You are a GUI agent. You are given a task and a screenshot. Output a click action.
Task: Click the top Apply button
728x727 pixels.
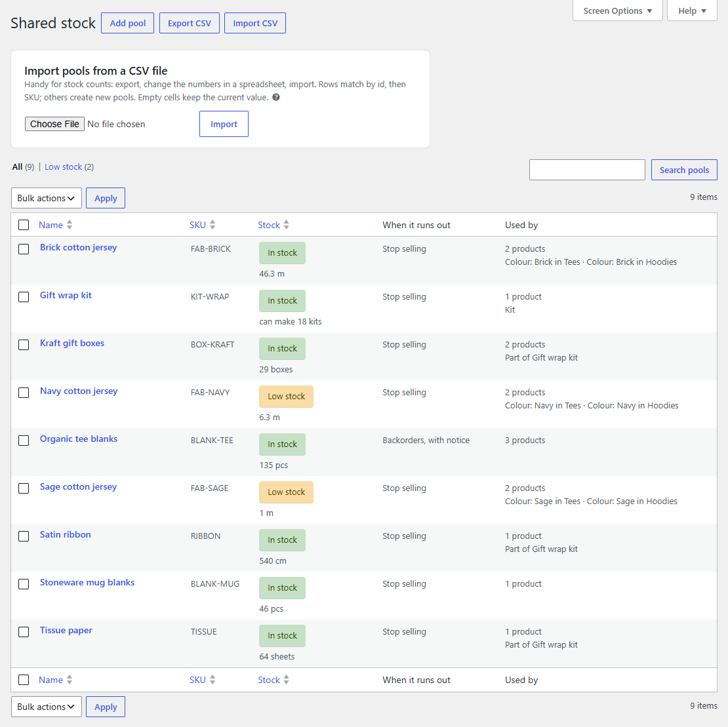click(x=106, y=198)
